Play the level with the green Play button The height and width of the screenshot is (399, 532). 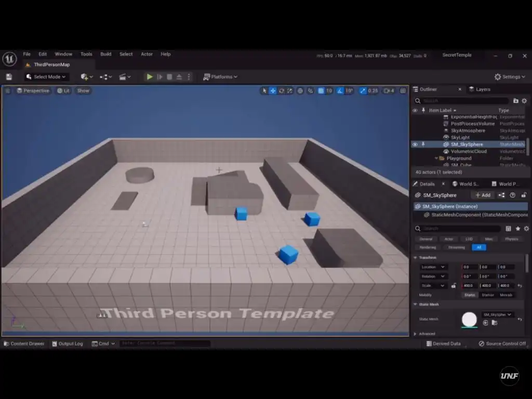(149, 77)
